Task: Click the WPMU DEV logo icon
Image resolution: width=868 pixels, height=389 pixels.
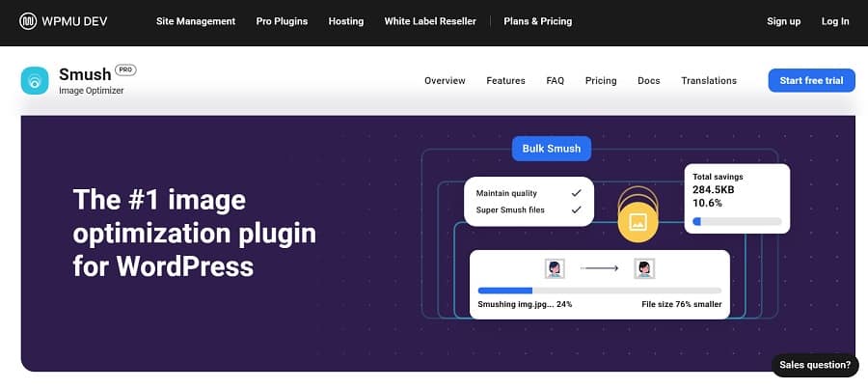Action: point(28,21)
